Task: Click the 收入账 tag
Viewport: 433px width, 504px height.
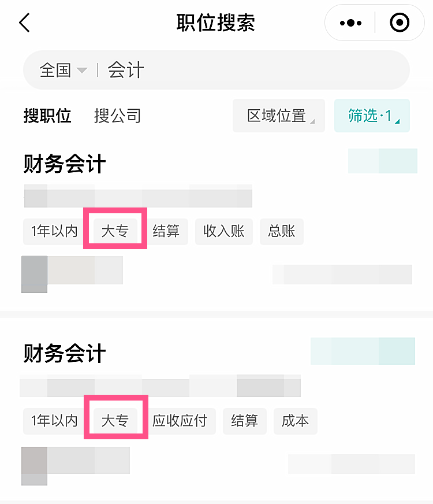Action: pos(224,231)
